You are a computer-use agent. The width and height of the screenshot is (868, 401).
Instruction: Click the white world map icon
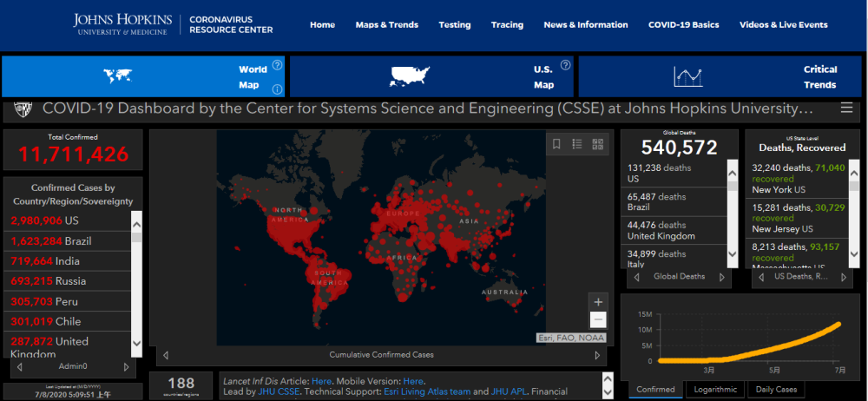point(118,76)
